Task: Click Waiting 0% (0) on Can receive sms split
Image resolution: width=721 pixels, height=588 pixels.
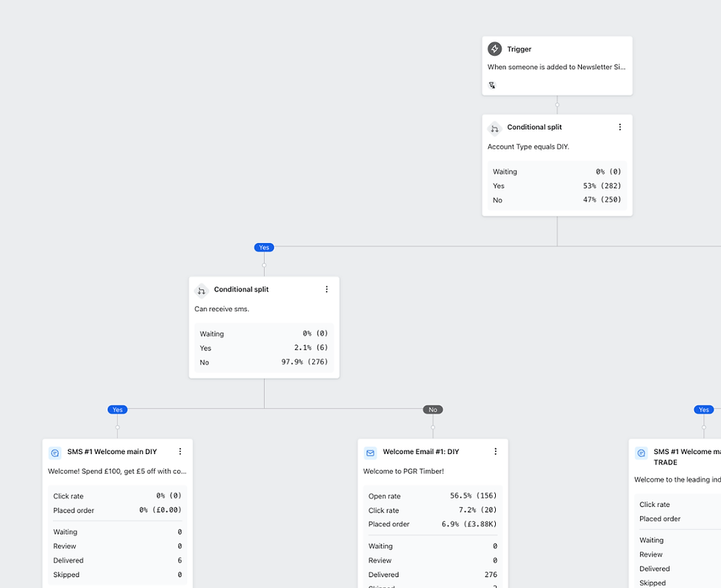Action: 264,333
